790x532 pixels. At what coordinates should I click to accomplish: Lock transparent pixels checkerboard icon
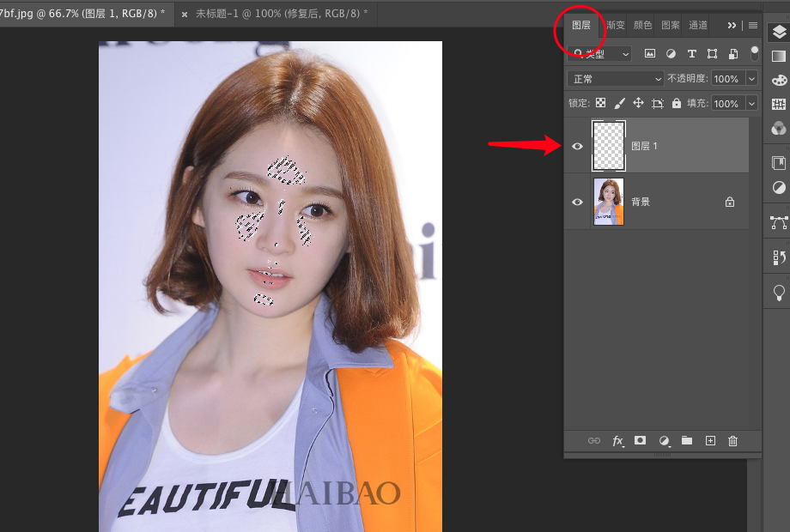point(601,103)
